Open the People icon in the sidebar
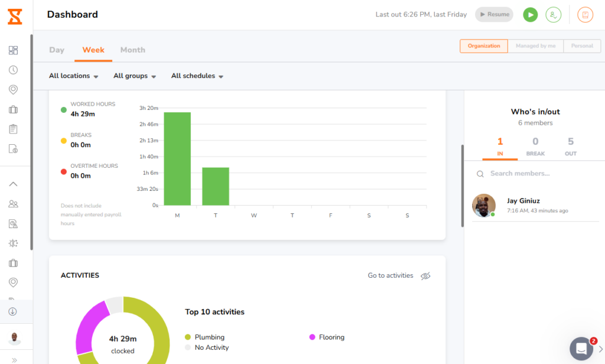This screenshot has width=605, height=364. point(13,204)
